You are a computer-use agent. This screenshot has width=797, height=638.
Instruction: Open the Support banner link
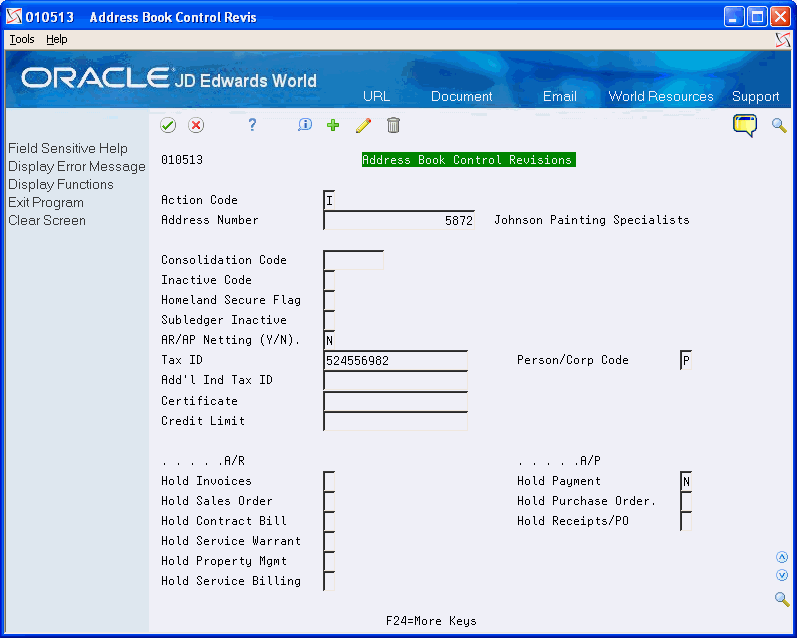coord(755,97)
